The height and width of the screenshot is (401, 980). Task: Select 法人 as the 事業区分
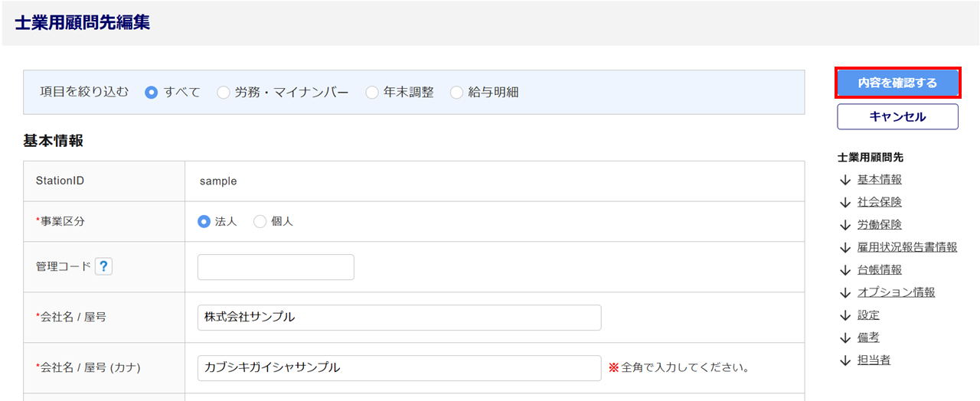pos(204,221)
